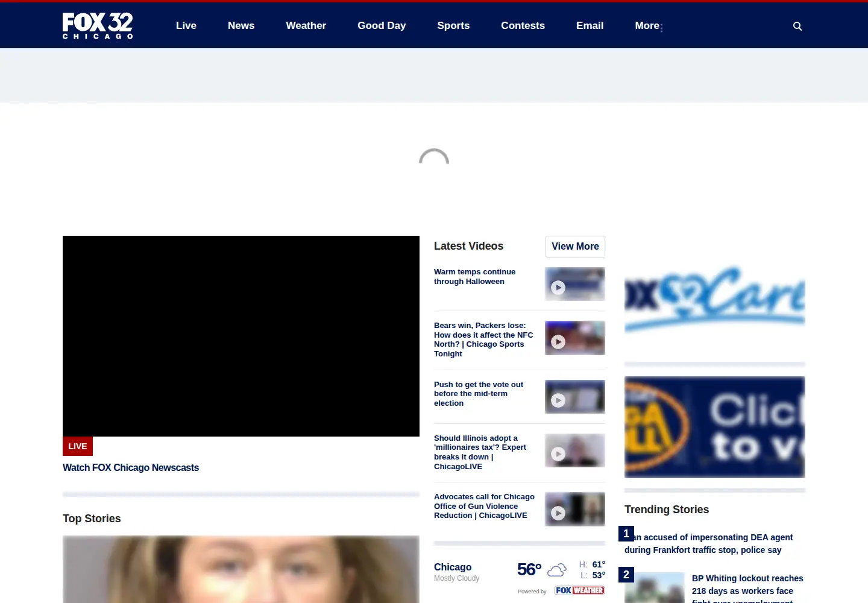This screenshot has height=603, width=868.
Task: Click the Top Stories heading
Action: tap(92, 519)
